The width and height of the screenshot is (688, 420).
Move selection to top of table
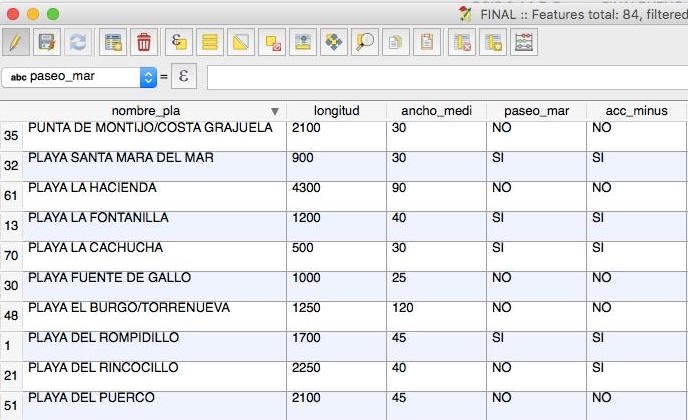click(x=303, y=42)
